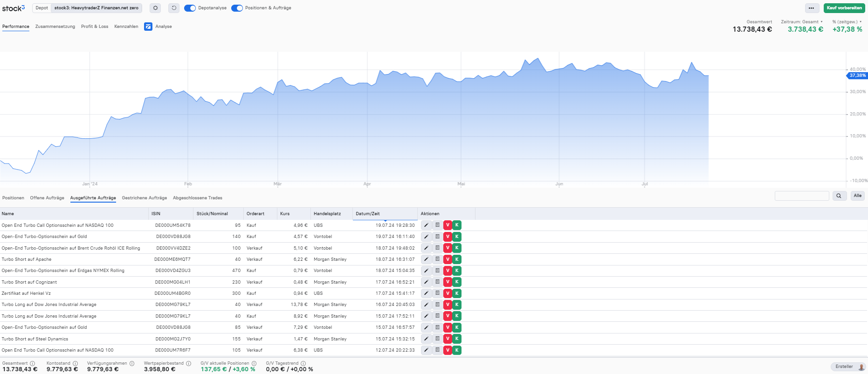Click the info icon beside G/V Tagestrend
The height and width of the screenshot is (374, 868).
[303, 363]
